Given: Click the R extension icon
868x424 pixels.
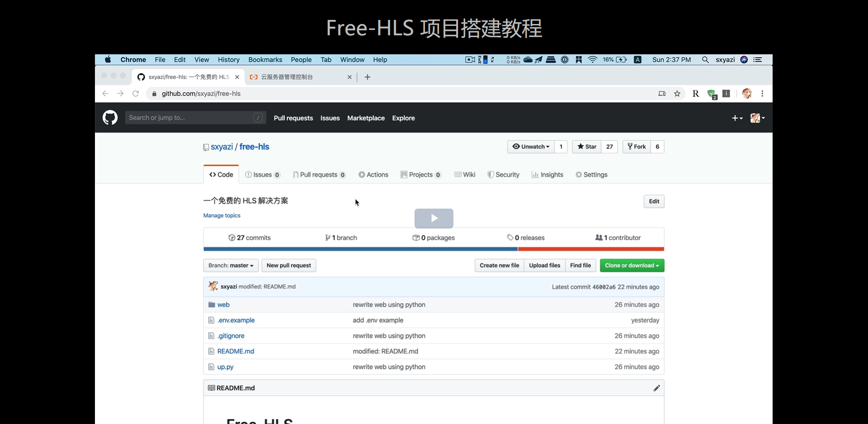Looking at the screenshot, I should click(x=696, y=94).
